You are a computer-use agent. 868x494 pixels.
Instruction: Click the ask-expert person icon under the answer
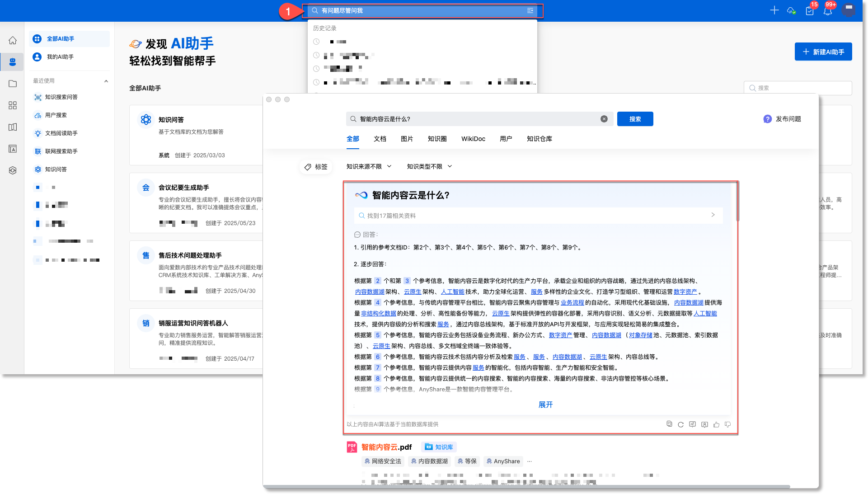point(704,424)
